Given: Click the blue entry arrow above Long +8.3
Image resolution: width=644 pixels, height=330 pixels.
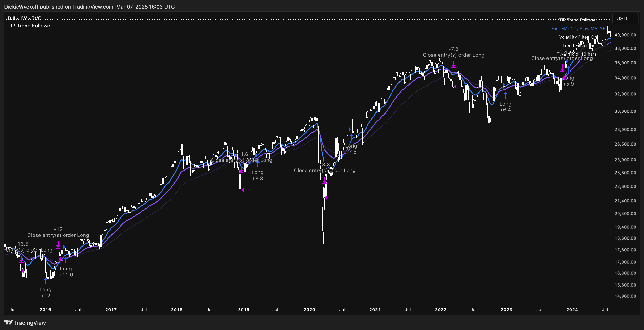Looking at the screenshot, I should (x=257, y=164).
